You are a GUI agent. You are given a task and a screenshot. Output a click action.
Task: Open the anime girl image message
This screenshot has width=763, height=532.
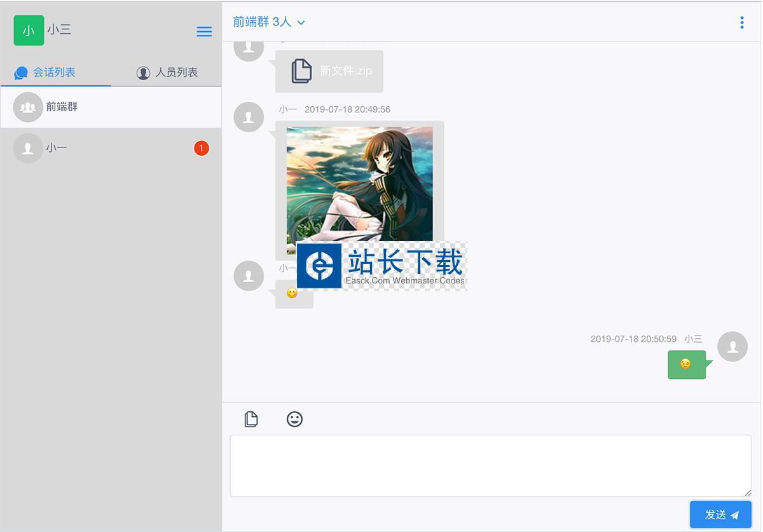click(x=360, y=191)
